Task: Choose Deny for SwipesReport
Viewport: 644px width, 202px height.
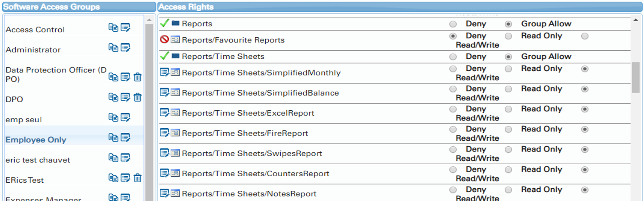Action: (453, 150)
